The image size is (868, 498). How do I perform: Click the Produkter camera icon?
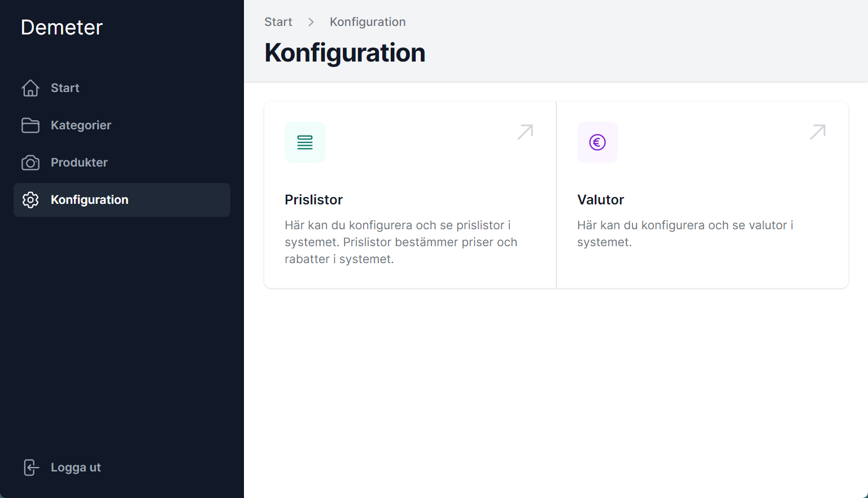coord(30,163)
